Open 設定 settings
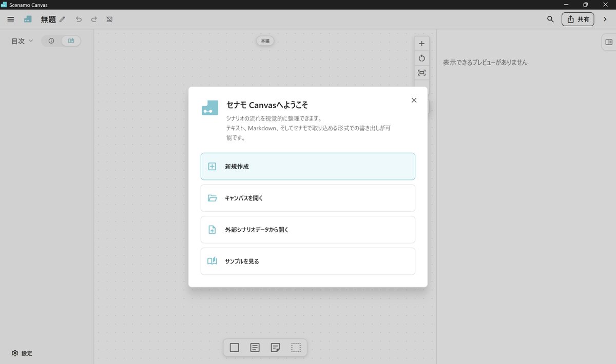Image resolution: width=616 pixels, height=364 pixels. (x=22, y=353)
